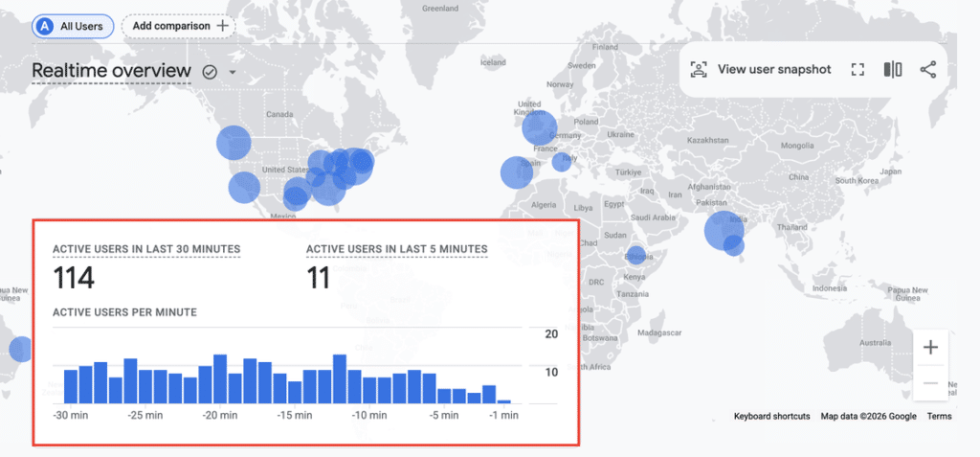Click the user bubble over Italy
Image resolution: width=980 pixels, height=457 pixels.
pyautogui.click(x=561, y=162)
